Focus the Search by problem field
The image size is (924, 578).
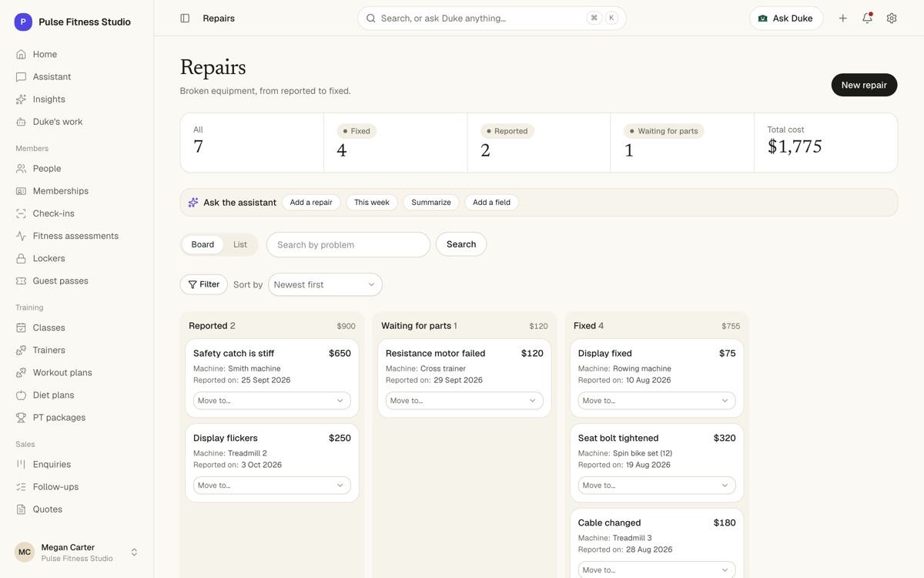tap(348, 244)
